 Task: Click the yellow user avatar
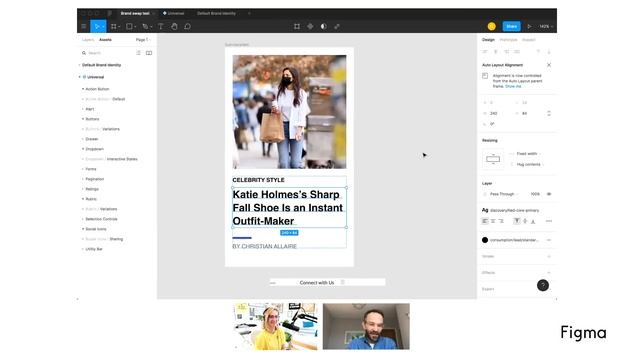pyautogui.click(x=491, y=27)
